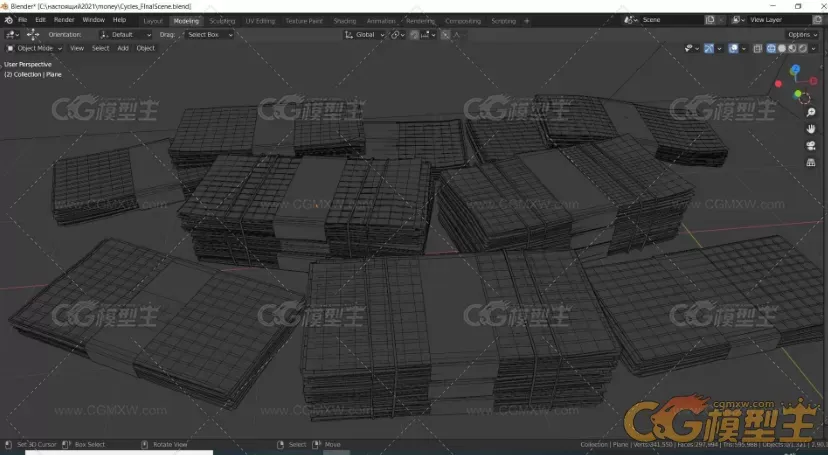828x455 pixels.
Task: Switch to the Sculpting workspace tab
Action: click(x=222, y=21)
